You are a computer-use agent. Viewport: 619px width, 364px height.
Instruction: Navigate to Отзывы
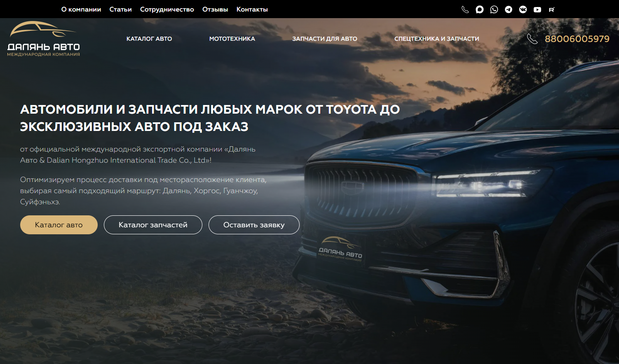[215, 9]
